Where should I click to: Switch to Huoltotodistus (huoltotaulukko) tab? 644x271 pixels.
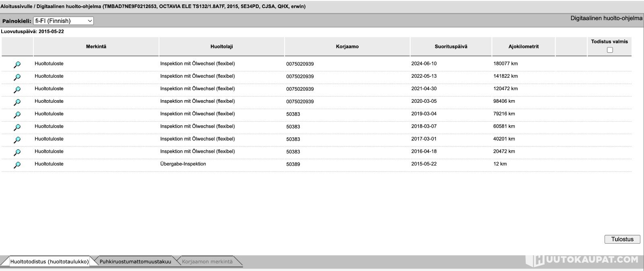click(50, 262)
